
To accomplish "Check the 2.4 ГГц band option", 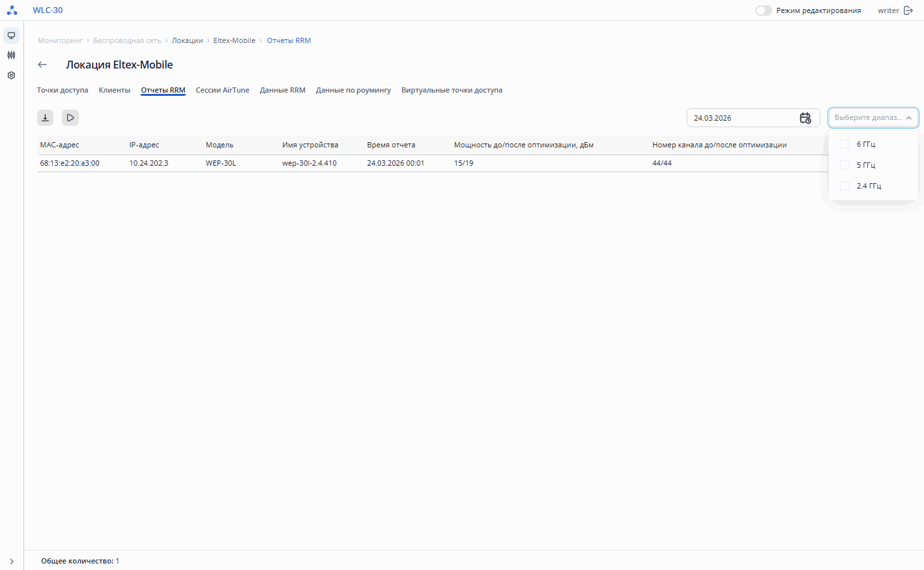I will click(845, 186).
